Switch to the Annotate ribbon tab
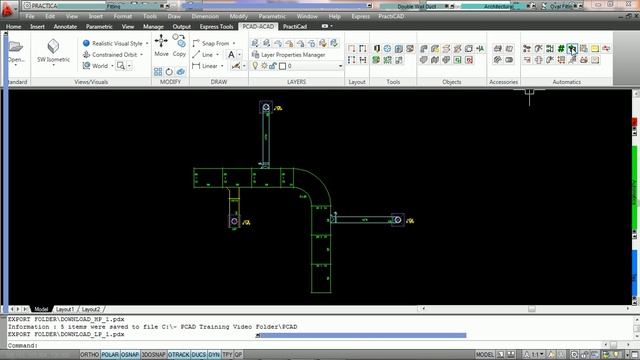This screenshot has height=360, width=640. coord(65,27)
